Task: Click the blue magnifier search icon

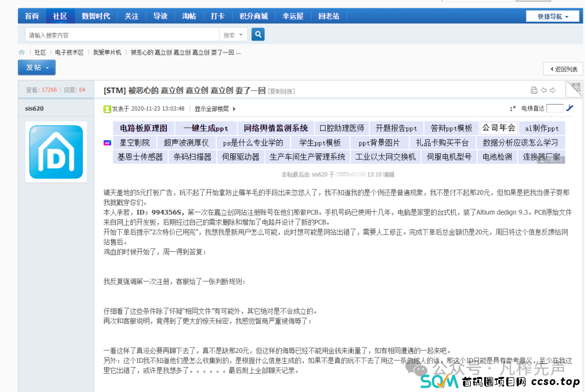Action: click(x=258, y=34)
